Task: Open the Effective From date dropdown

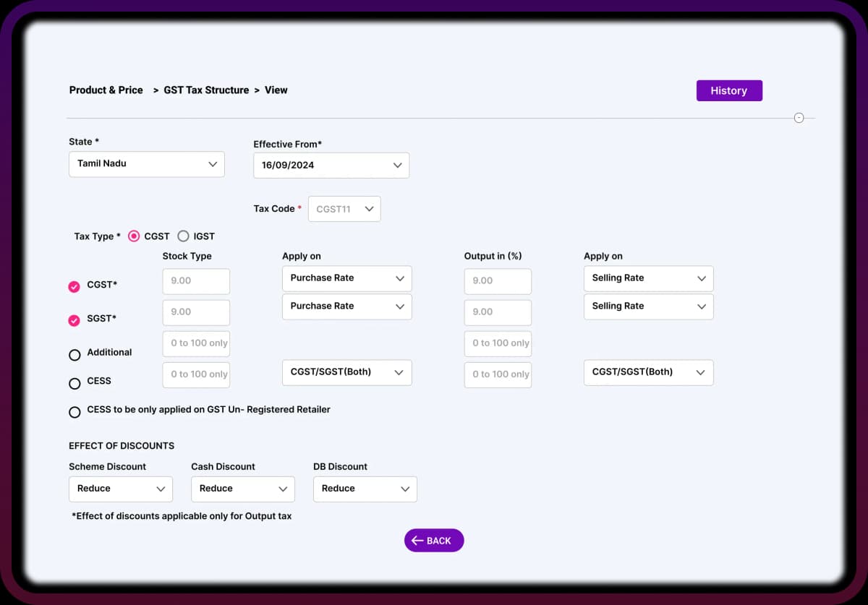Action: click(x=331, y=166)
